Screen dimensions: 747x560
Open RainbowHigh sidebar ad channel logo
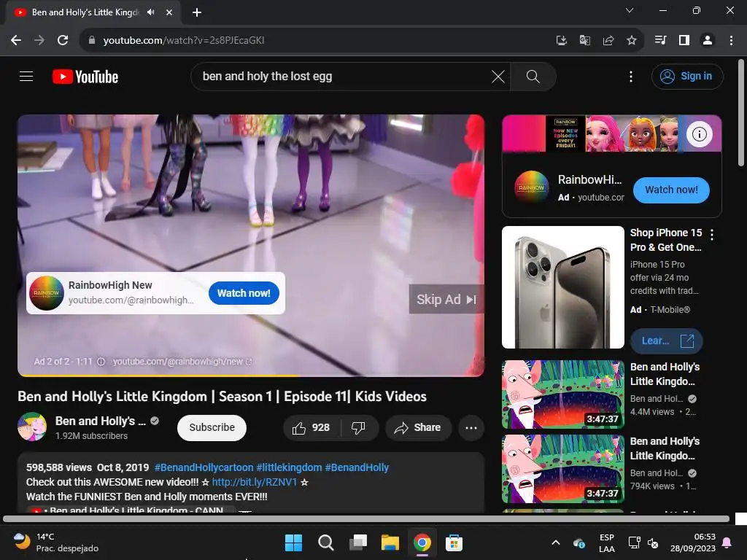[x=531, y=187]
